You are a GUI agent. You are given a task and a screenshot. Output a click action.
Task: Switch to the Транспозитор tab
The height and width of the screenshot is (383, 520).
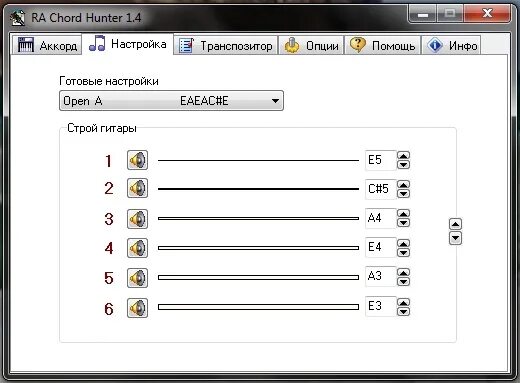point(226,45)
